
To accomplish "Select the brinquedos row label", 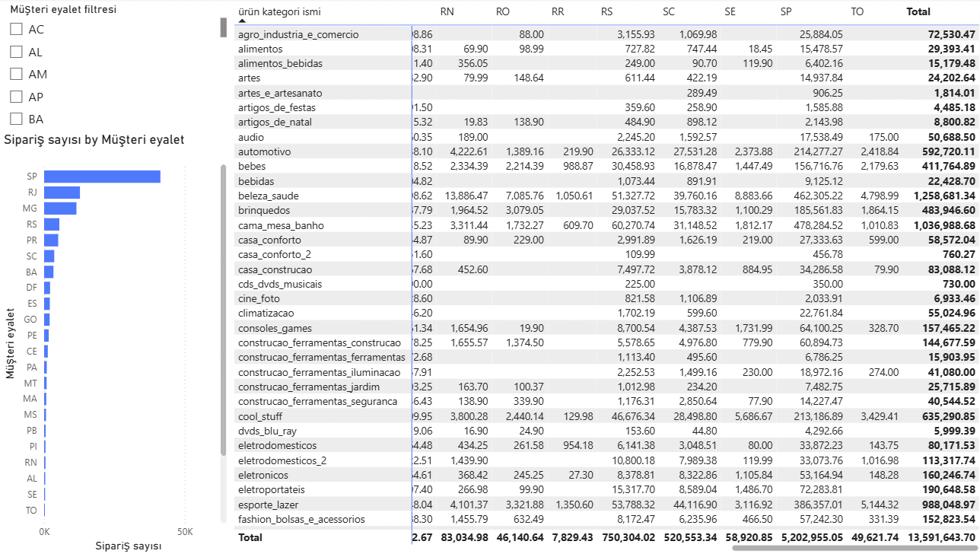I will 263,211.
